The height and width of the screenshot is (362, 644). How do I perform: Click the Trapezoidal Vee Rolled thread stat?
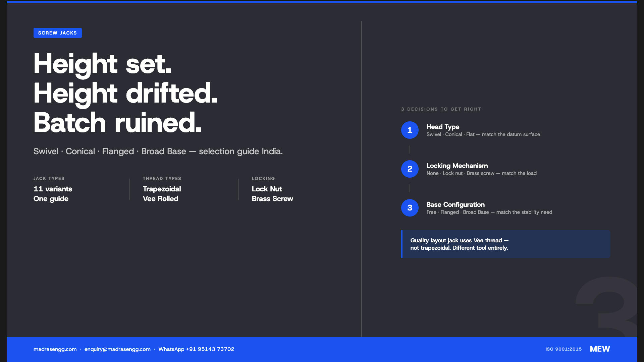tap(162, 194)
